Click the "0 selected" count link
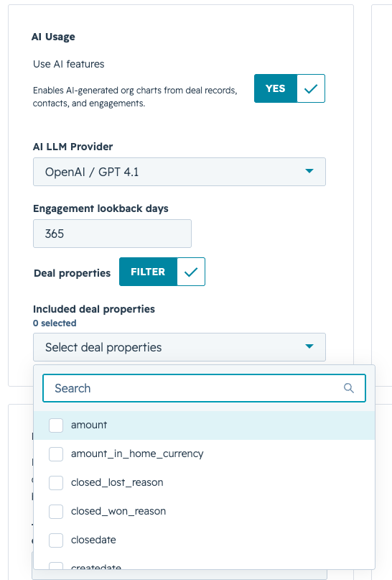Screen dimensions: 392x580 55,323
